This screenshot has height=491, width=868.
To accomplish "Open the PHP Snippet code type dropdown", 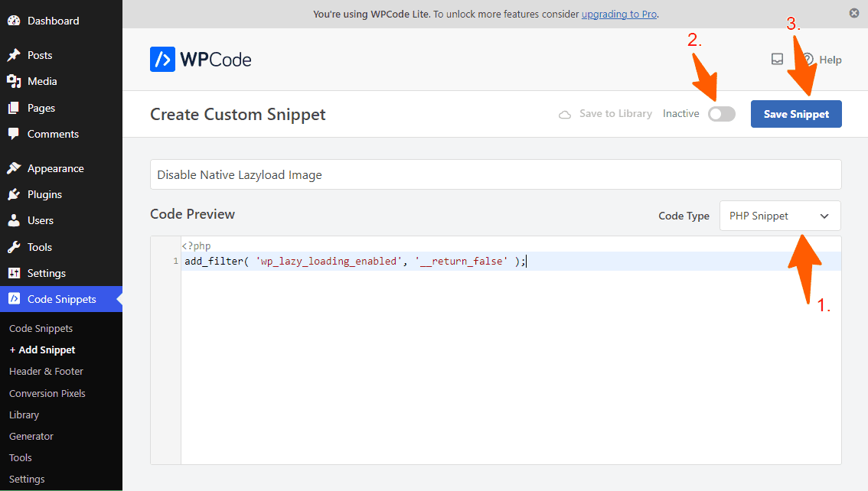I will point(779,216).
